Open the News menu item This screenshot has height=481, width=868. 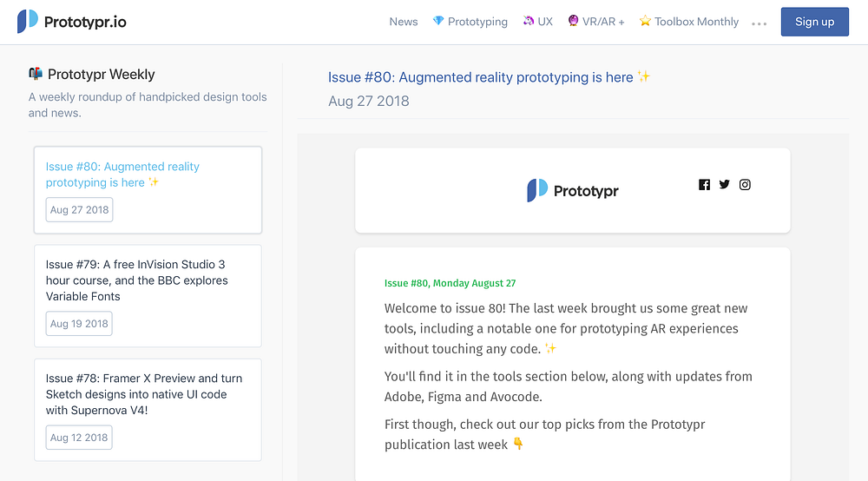pyautogui.click(x=404, y=22)
